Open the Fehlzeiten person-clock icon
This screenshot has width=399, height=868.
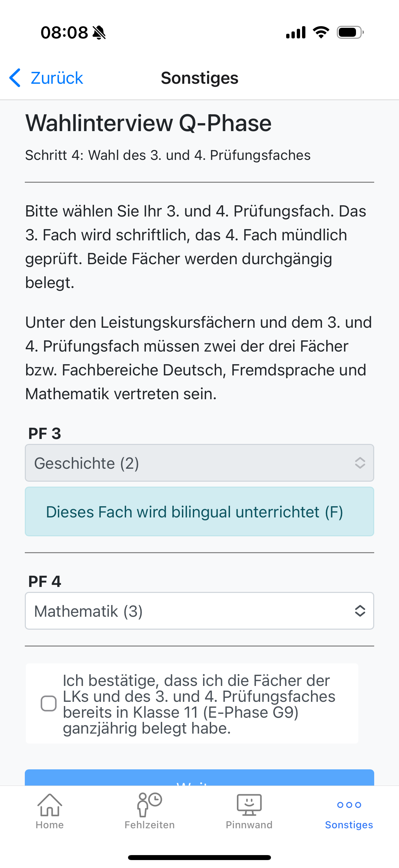coord(150,805)
